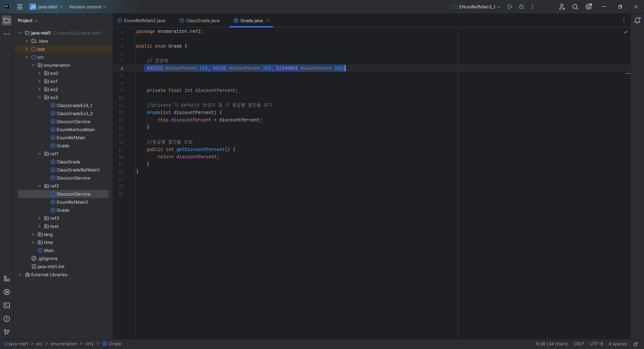
Task: Toggle the Project tool window icon
Action: (x=7, y=20)
